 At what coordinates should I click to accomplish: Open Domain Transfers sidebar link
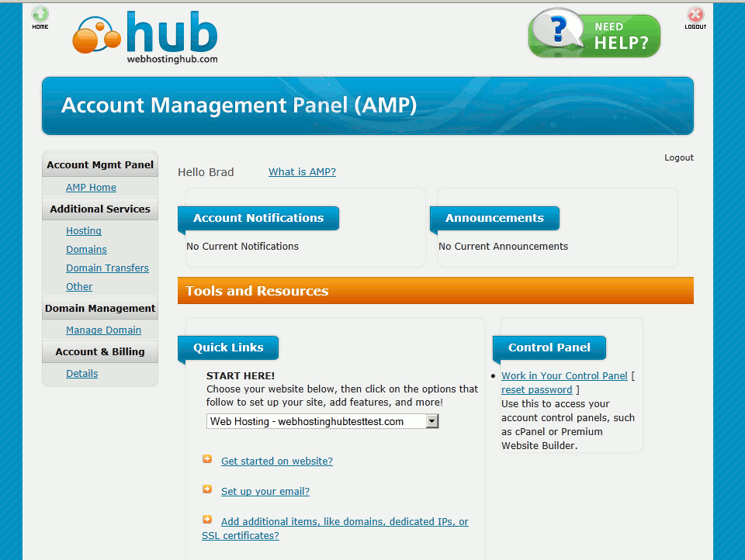[x=107, y=268]
